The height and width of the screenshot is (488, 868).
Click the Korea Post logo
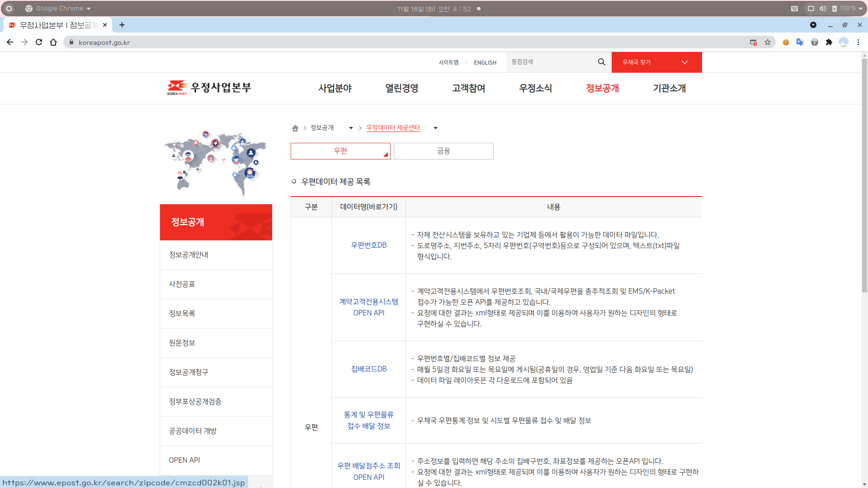pyautogui.click(x=209, y=88)
